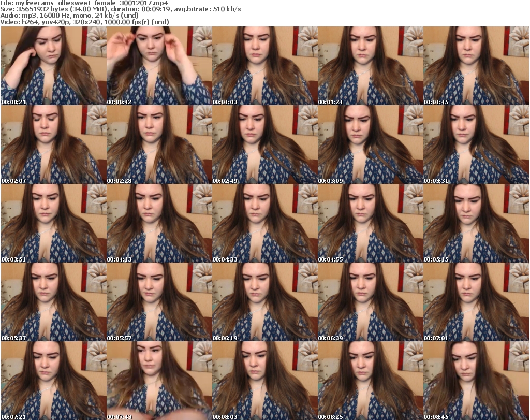The image size is (530, 420).
Task: Click the file name line starting 'File: myfreecams'
Action: (x=84, y=3)
